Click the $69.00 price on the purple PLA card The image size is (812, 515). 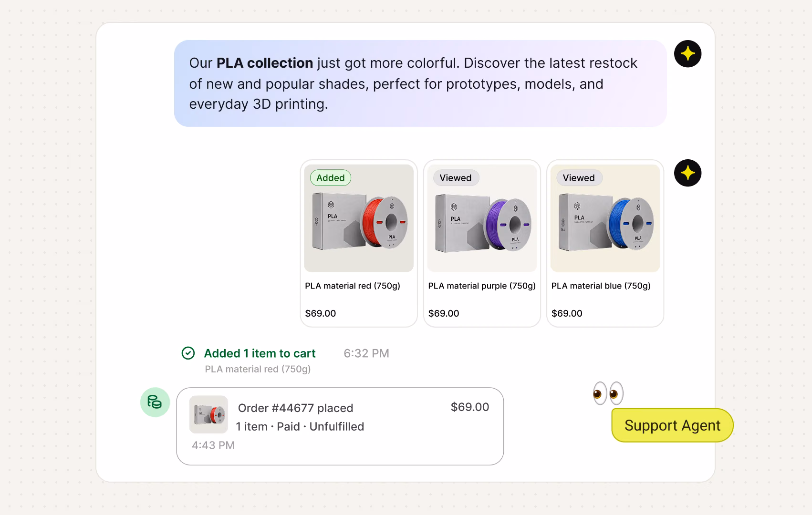(x=444, y=313)
